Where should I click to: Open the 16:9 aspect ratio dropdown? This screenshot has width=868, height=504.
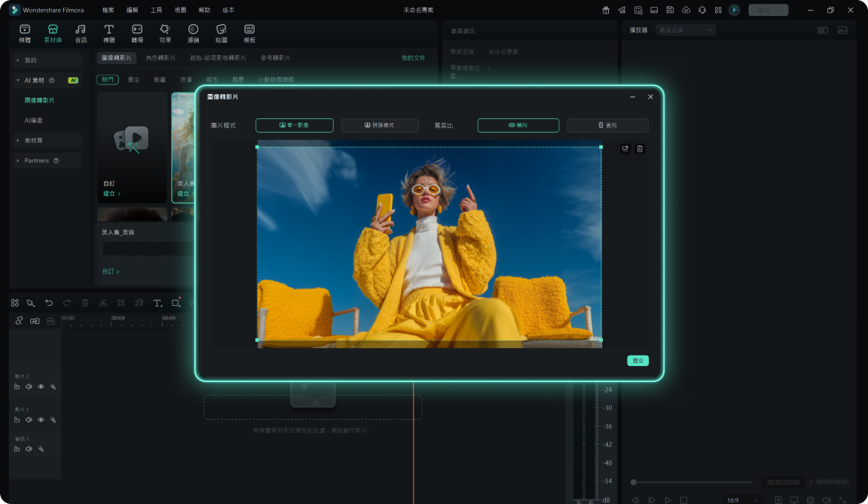click(x=742, y=500)
